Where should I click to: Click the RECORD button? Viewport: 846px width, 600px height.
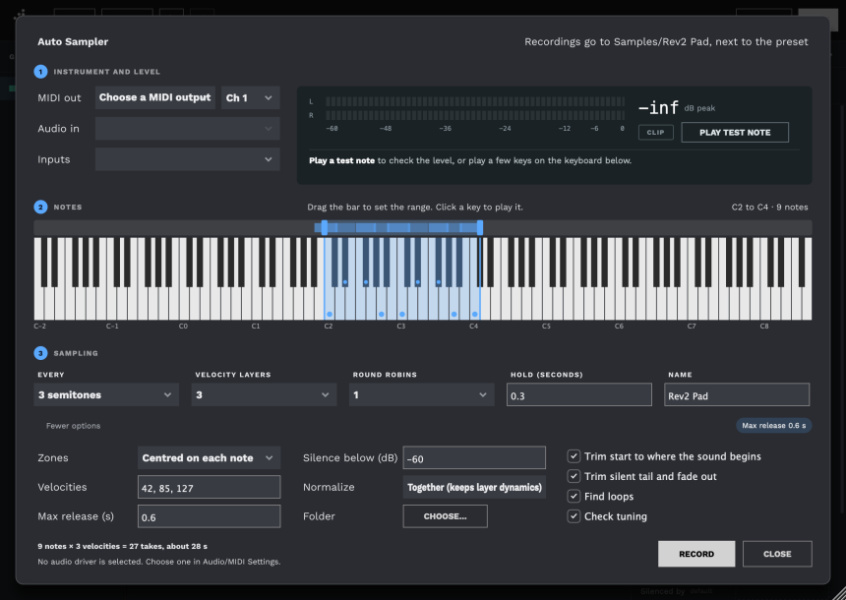pos(696,554)
